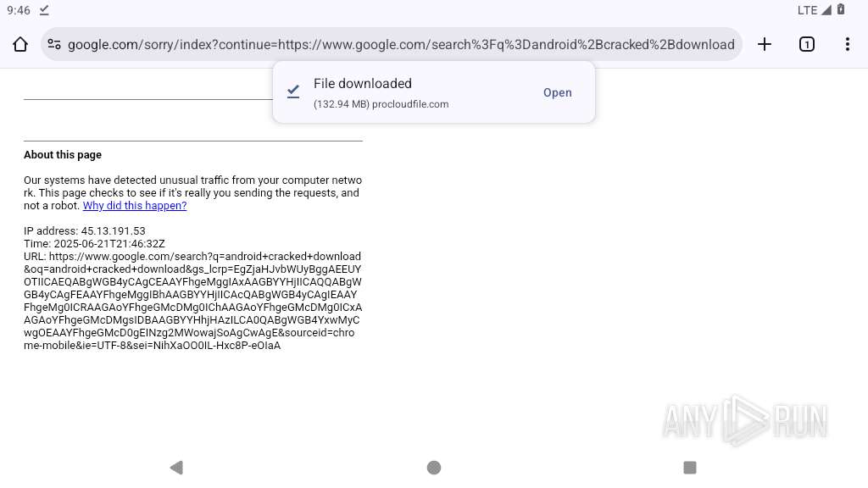Tap the 'IP address: 45.13.191.53' line
Viewport: 868px width, 488px height.
(x=85, y=230)
